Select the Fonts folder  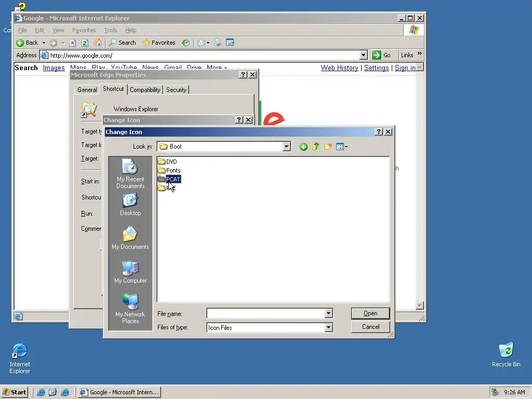[x=169, y=170]
